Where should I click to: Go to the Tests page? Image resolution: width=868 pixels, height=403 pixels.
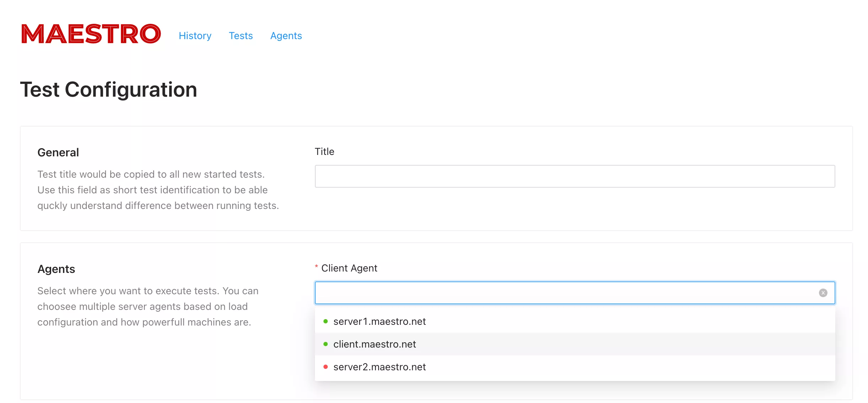tap(241, 36)
